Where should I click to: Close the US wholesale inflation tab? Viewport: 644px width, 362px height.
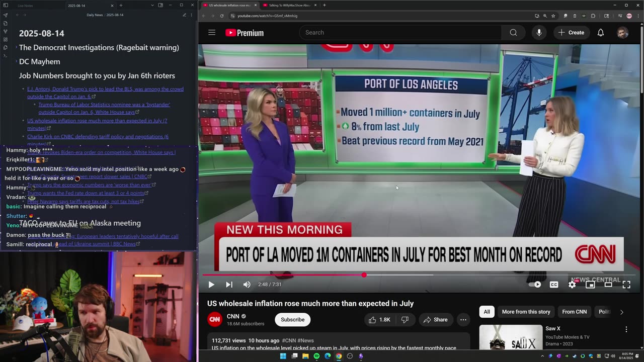tap(256, 5)
